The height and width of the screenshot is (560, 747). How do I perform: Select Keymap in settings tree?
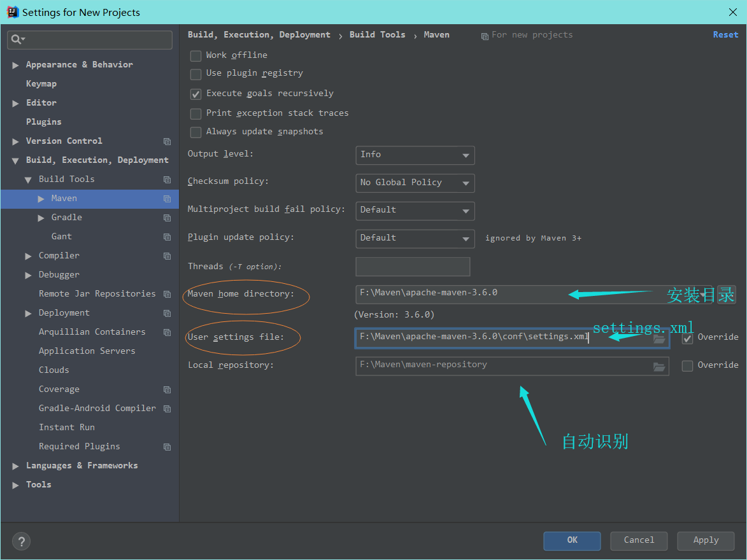(x=41, y=84)
